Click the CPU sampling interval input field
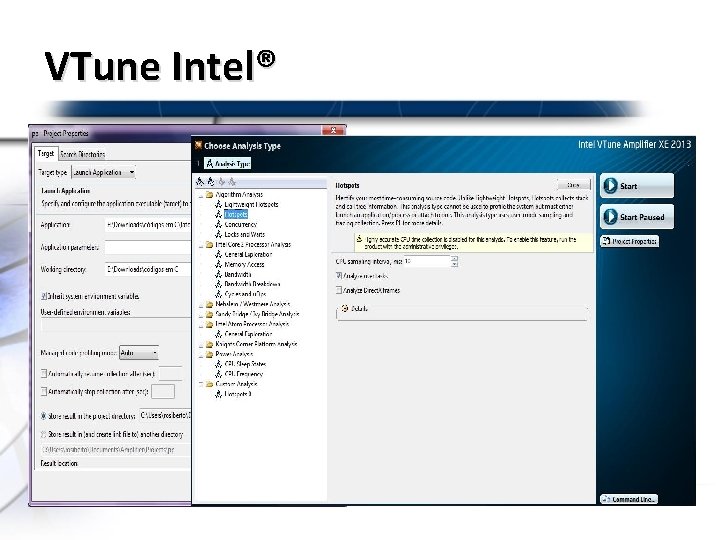The width and height of the screenshot is (720, 540). [x=427, y=261]
